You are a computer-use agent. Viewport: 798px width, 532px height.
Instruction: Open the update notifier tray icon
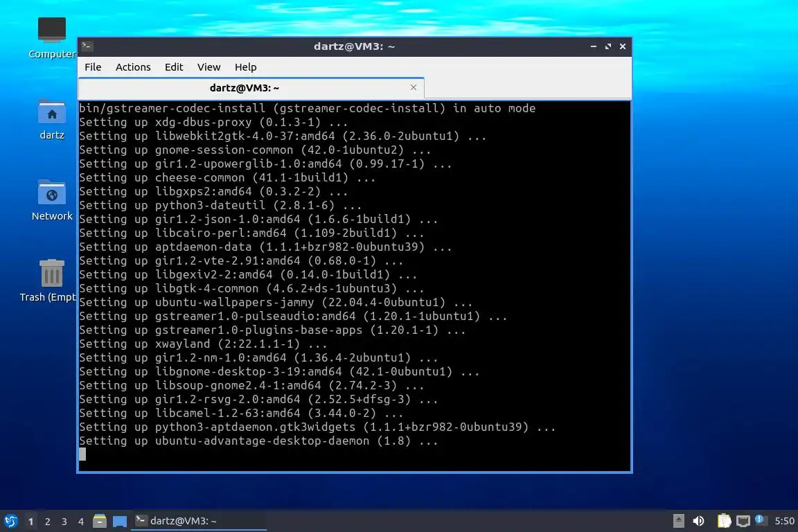click(760, 520)
